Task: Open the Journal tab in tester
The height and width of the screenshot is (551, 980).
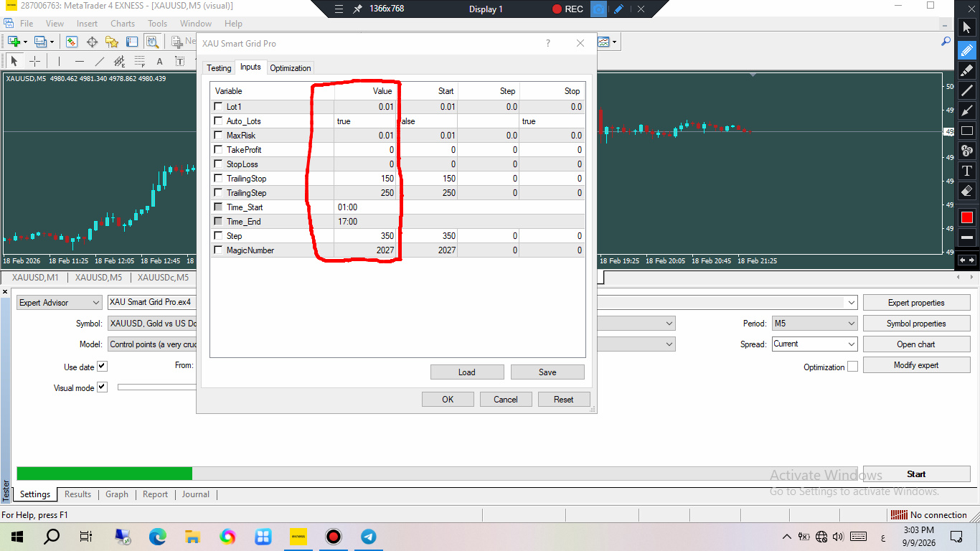Action: coord(195,494)
